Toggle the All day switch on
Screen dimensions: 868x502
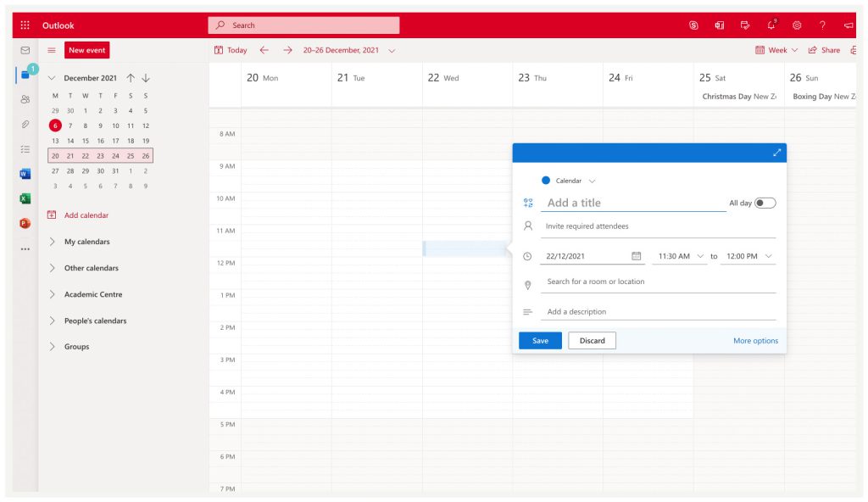(x=765, y=203)
